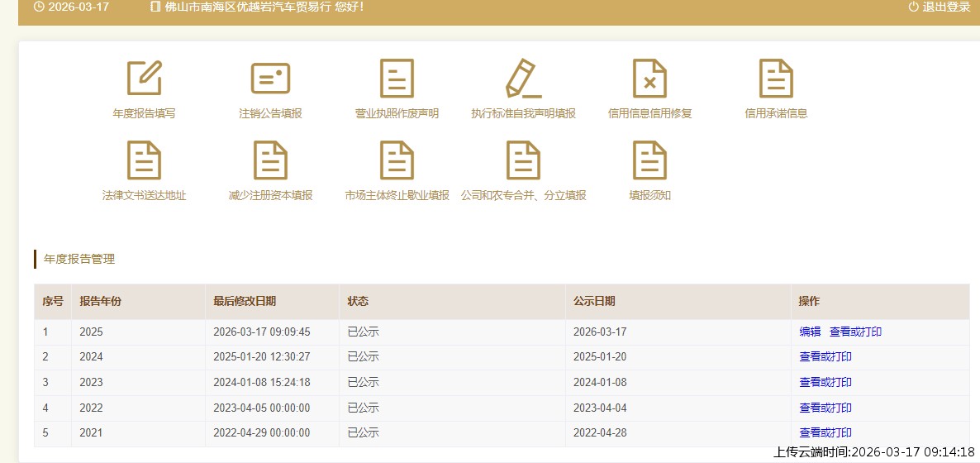Open 信用信息信用修复 icon
The width and height of the screenshot is (980, 463).
[x=649, y=79]
